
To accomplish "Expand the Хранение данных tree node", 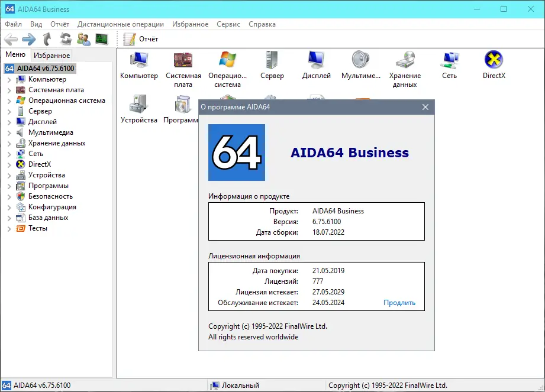I will pos(9,144).
